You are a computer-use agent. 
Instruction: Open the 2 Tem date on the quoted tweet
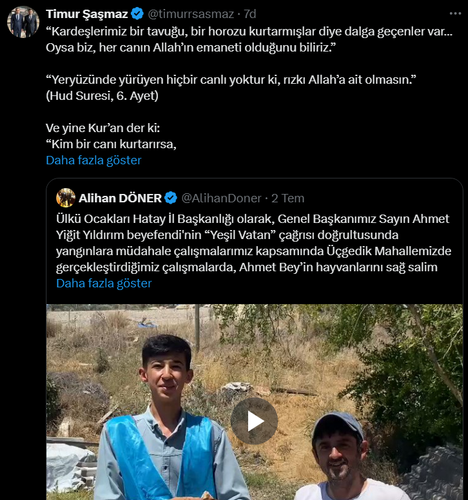pos(288,198)
